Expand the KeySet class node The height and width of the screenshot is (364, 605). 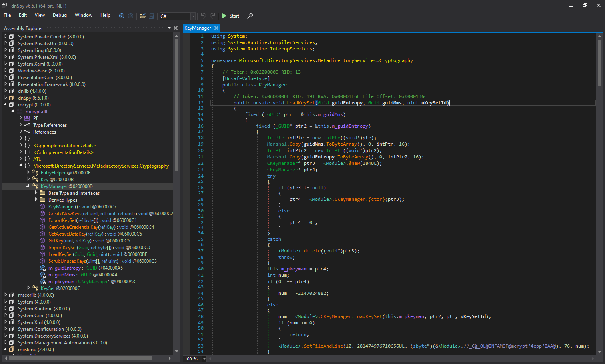pyautogui.click(x=28, y=288)
